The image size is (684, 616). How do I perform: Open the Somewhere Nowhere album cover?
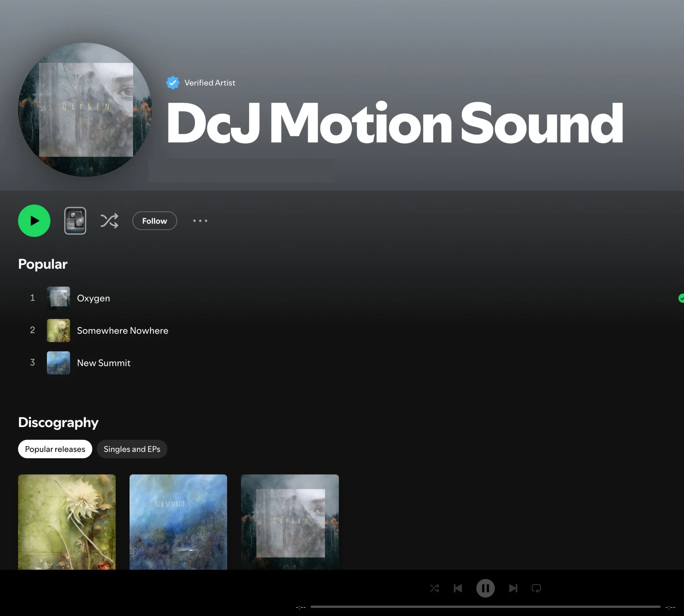[67, 522]
